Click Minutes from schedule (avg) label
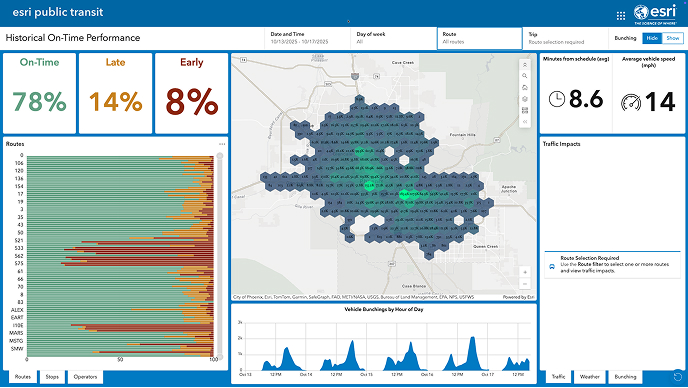The height and width of the screenshot is (388, 688). 576,59
